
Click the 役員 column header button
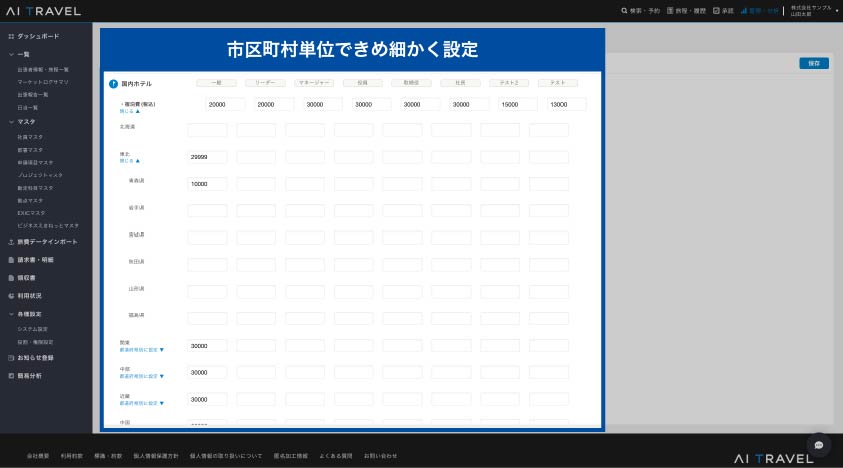click(363, 83)
